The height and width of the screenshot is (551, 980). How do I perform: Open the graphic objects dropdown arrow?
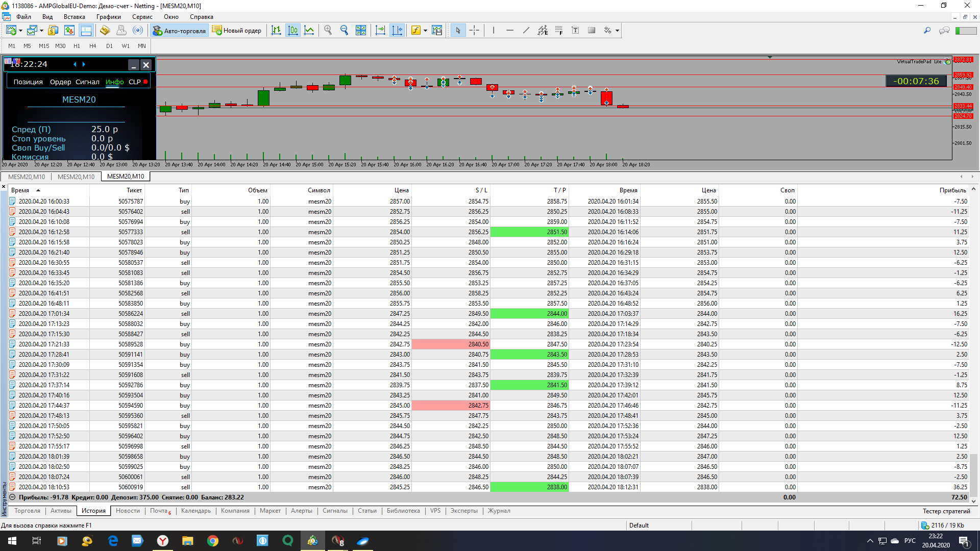(x=617, y=31)
